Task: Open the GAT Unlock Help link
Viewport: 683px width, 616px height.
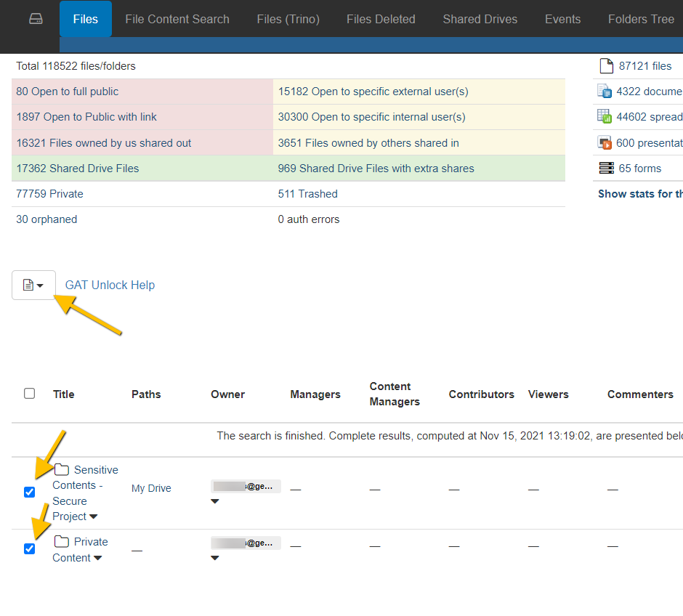Action: pos(110,285)
